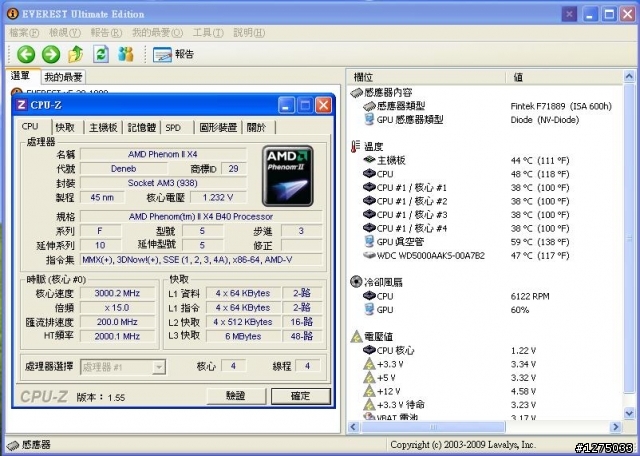Click the users icon in EVEREST toolbar
Screen dimensions: 640x456
125,54
